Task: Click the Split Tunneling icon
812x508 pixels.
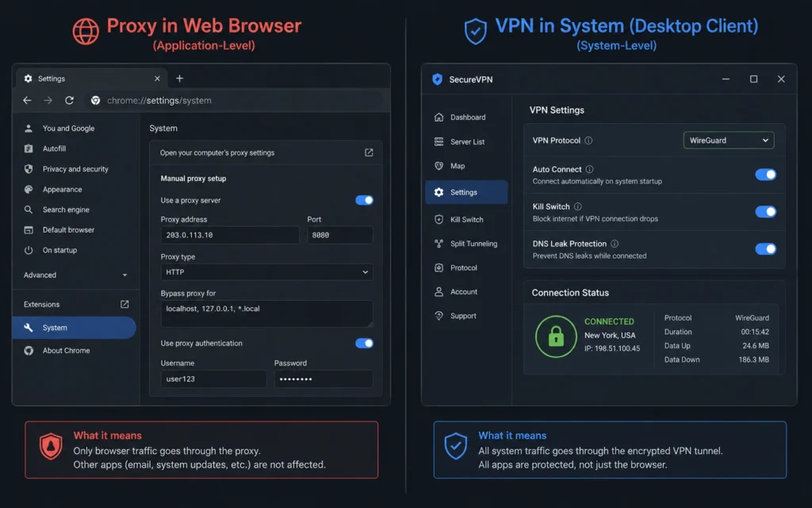Action: click(439, 244)
